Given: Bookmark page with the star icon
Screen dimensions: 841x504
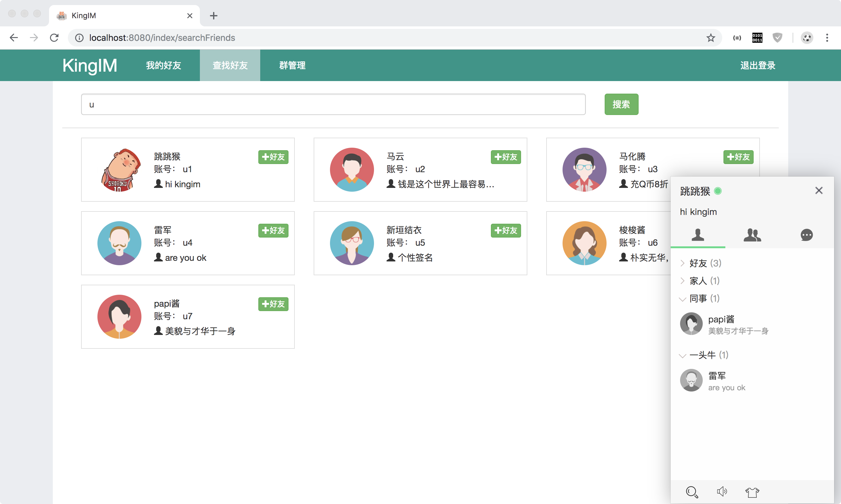Looking at the screenshot, I should pos(711,38).
